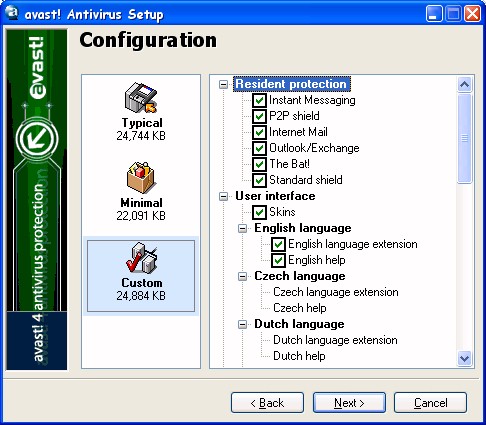The width and height of the screenshot is (486, 425).
Task: Uncheck the Instant Messaging checkbox
Action: 259,100
